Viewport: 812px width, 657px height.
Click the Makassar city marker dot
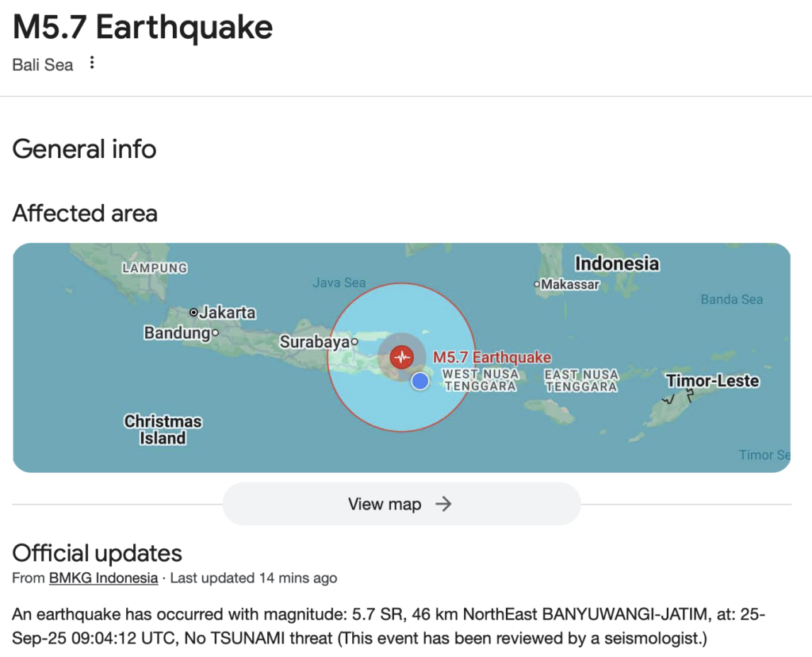click(x=537, y=284)
